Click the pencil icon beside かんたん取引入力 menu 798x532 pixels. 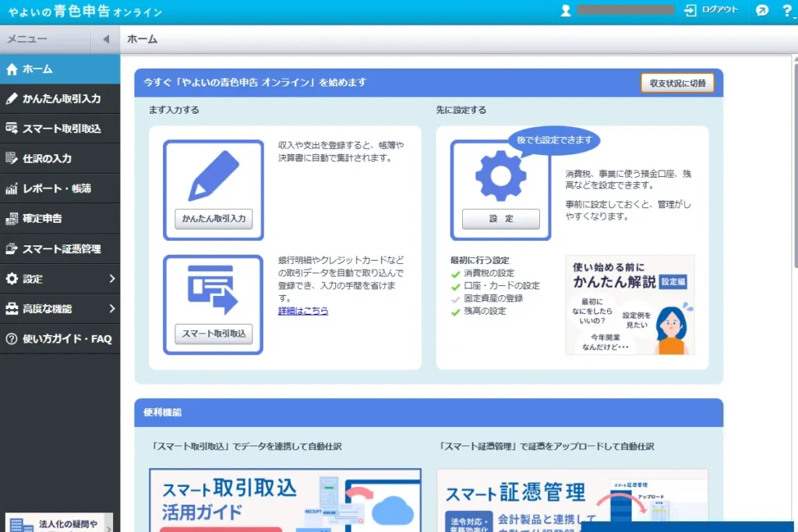[12, 99]
